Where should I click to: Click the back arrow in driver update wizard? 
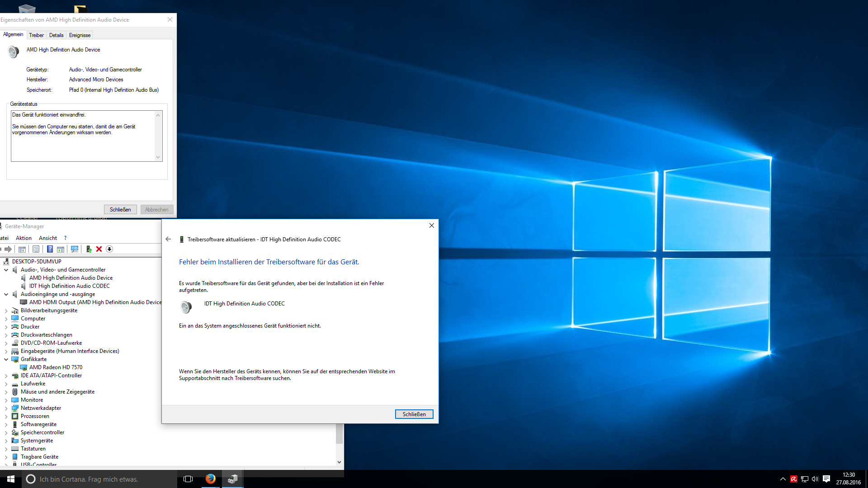[x=168, y=239]
